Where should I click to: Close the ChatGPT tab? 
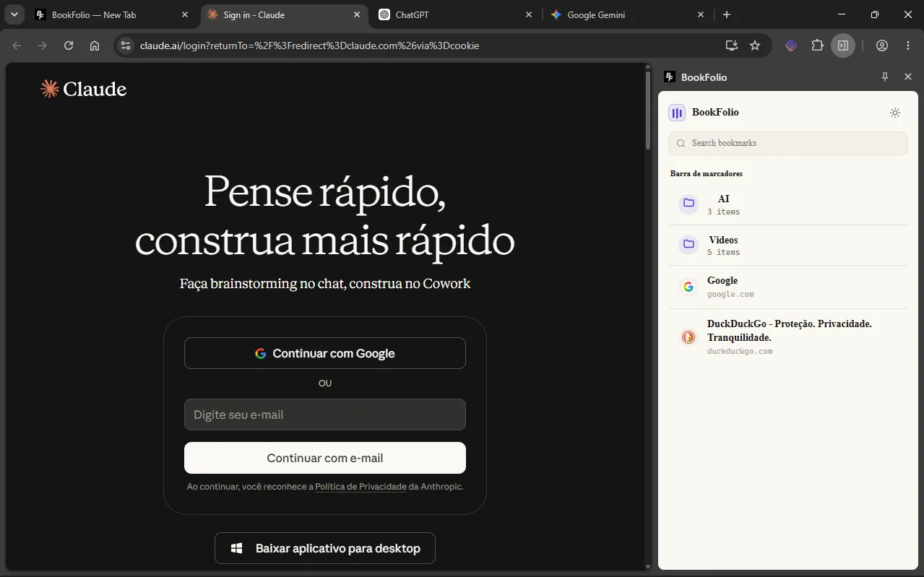[529, 14]
